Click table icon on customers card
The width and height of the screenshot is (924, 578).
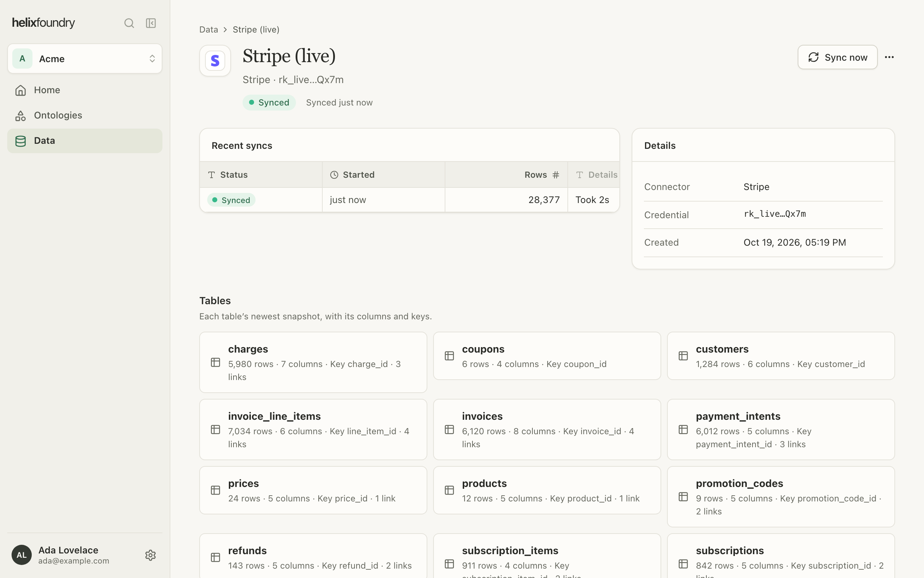(683, 356)
